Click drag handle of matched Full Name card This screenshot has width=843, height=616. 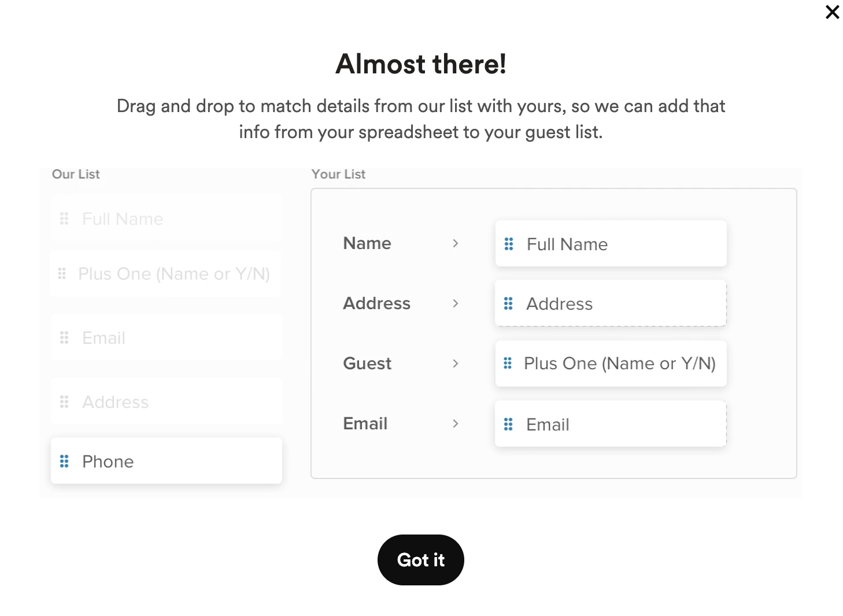point(509,244)
